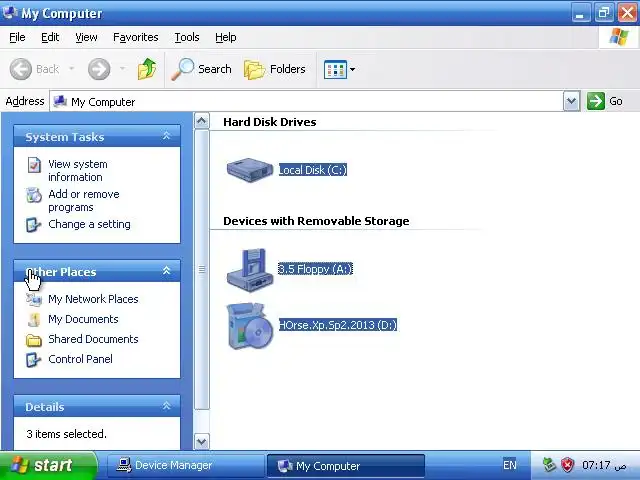Click the address field showing My Computer
Image resolution: width=640 pixels, height=480 pixels.
tap(306, 101)
